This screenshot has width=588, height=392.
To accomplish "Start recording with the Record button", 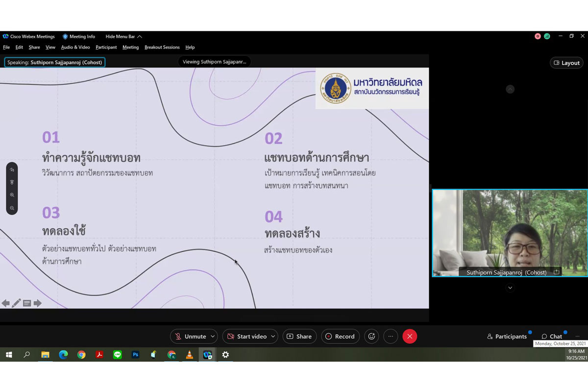I will click(x=340, y=336).
